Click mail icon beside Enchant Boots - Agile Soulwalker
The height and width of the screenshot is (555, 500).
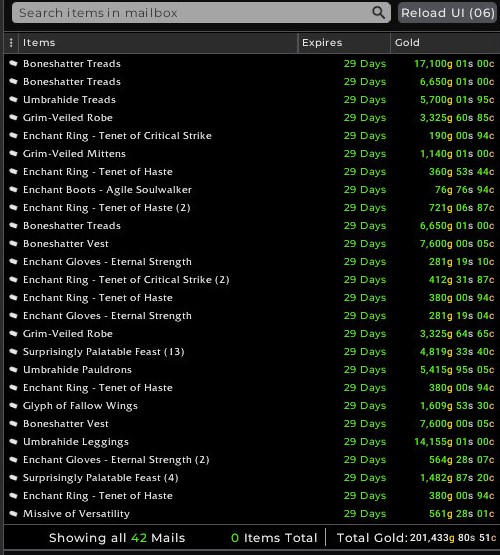[13, 189]
